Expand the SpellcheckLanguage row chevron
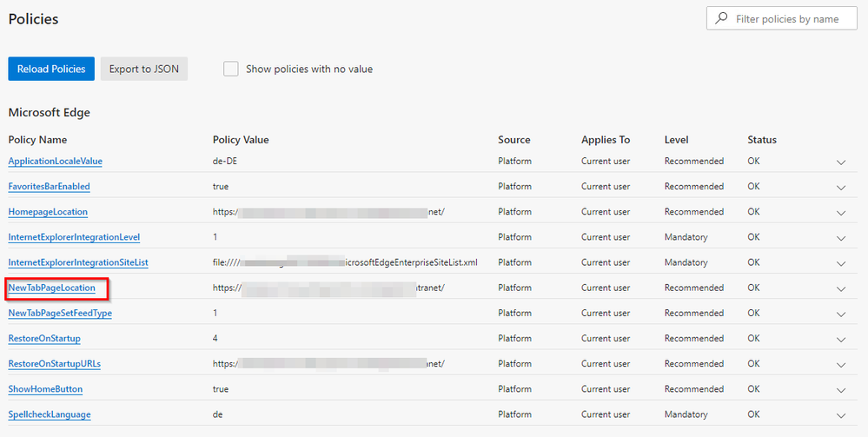The image size is (868, 437). (x=841, y=415)
